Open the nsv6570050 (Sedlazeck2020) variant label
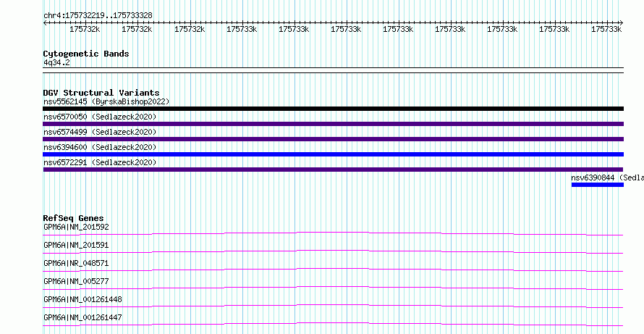Screen dimensions: 644x334 (100, 117)
